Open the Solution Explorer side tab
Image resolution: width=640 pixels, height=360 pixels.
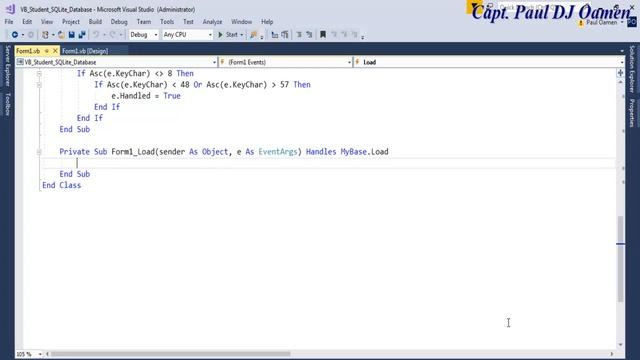click(x=632, y=69)
